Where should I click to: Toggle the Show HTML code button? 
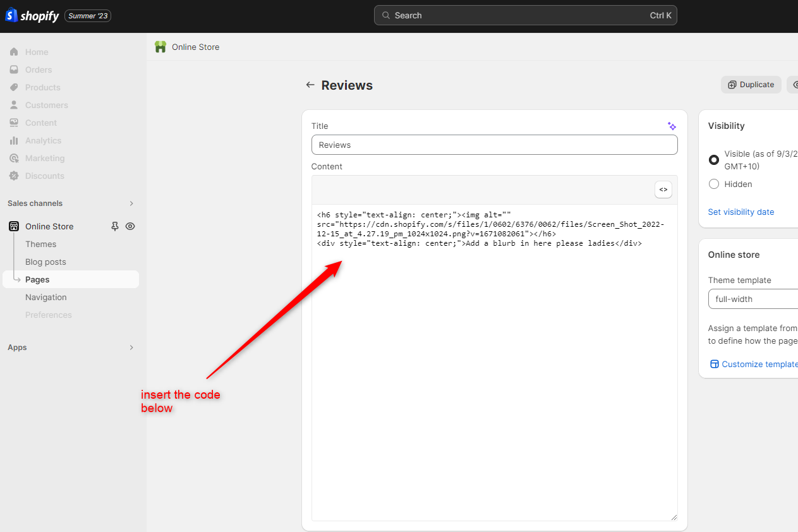tap(663, 190)
